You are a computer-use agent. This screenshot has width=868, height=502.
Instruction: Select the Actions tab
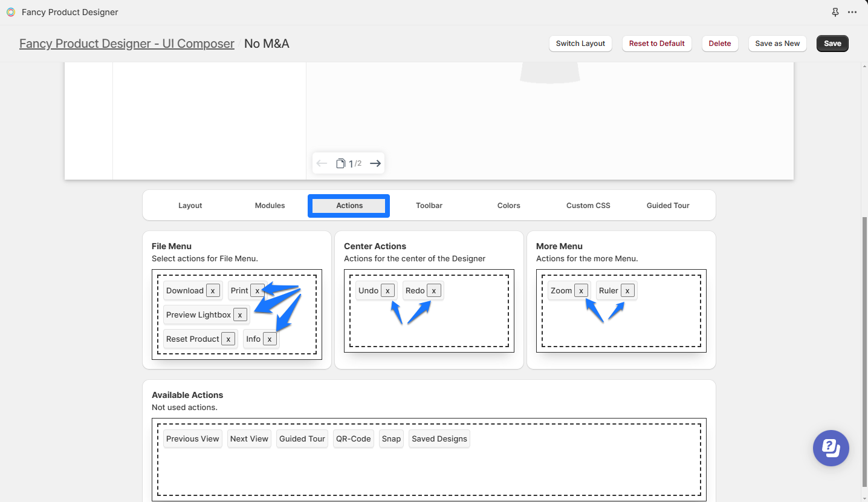(x=349, y=206)
